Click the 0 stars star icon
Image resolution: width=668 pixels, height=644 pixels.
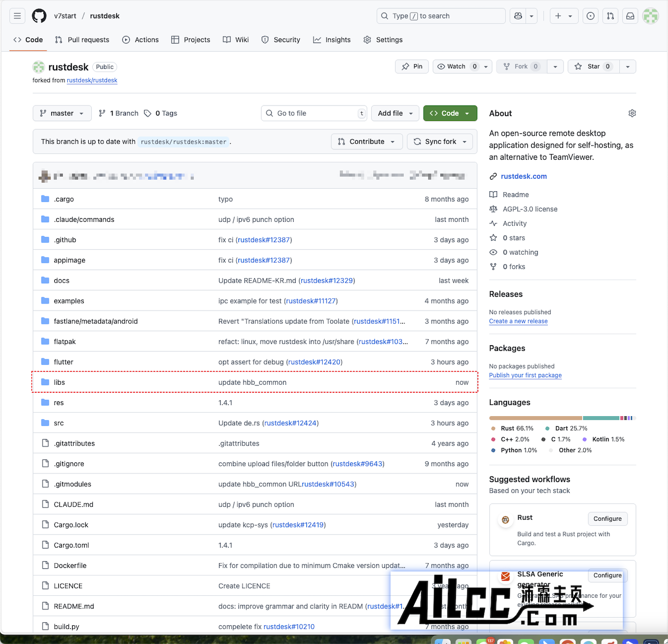[x=493, y=238]
